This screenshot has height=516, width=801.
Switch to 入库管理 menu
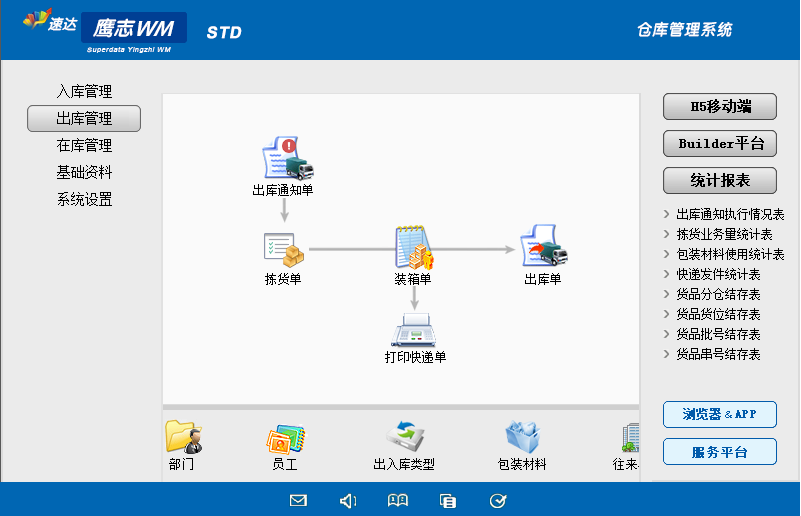84,91
